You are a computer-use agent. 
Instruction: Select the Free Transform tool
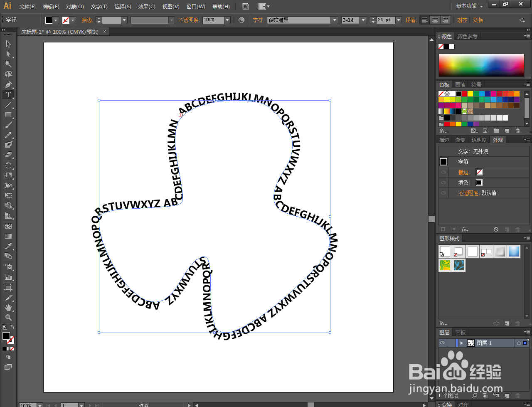point(8,195)
